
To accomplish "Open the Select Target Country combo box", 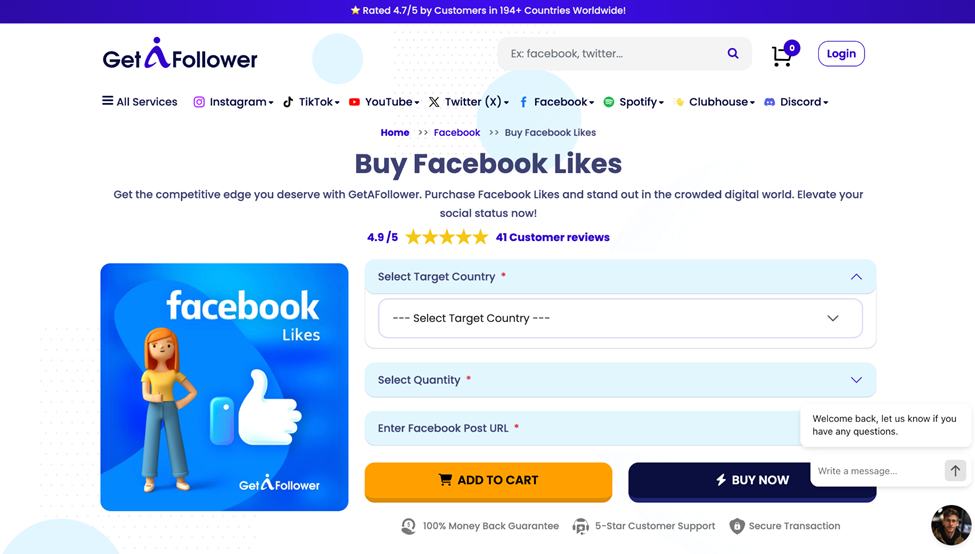I will (620, 318).
